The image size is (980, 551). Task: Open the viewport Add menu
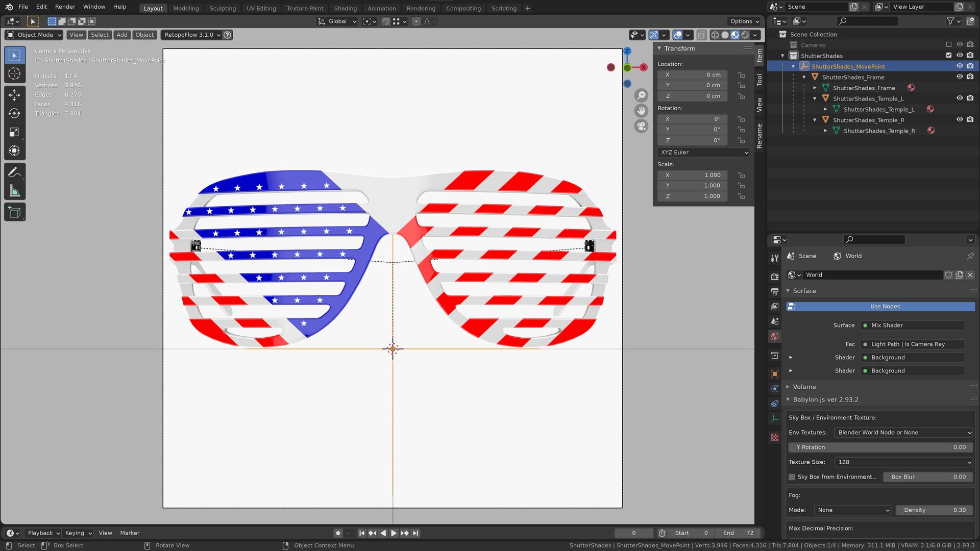(x=121, y=35)
